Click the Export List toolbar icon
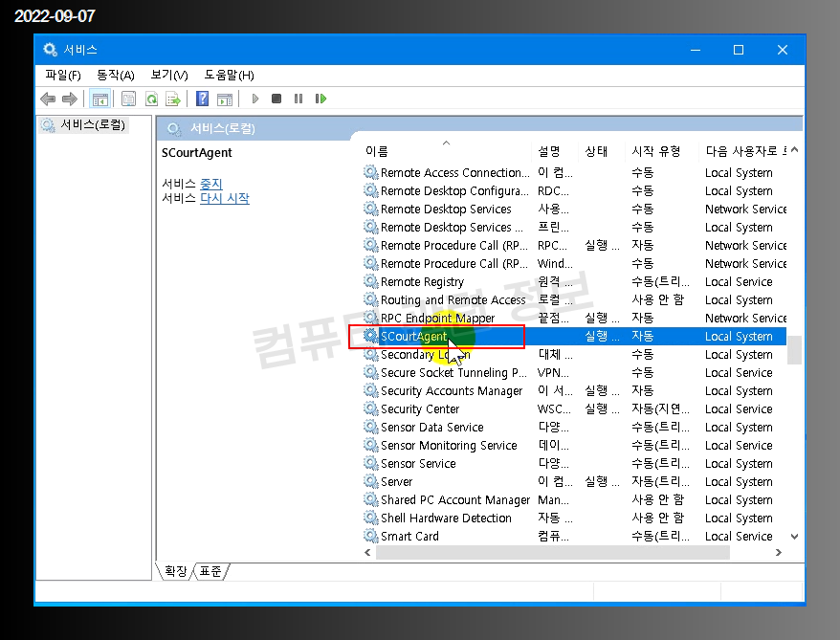This screenshot has width=840, height=640. [x=173, y=99]
